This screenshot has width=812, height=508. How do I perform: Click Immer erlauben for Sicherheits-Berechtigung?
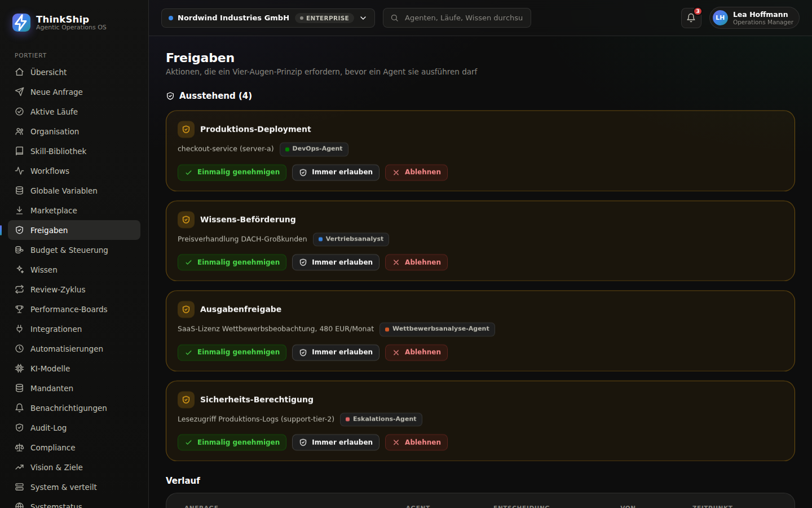tap(336, 443)
